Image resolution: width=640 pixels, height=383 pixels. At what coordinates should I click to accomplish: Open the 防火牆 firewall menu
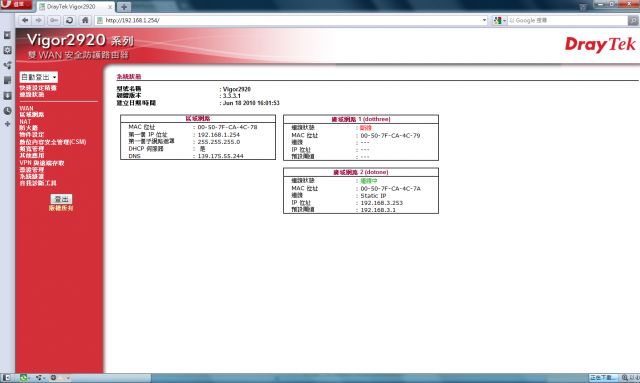pyautogui.click(x=29, y=128)
